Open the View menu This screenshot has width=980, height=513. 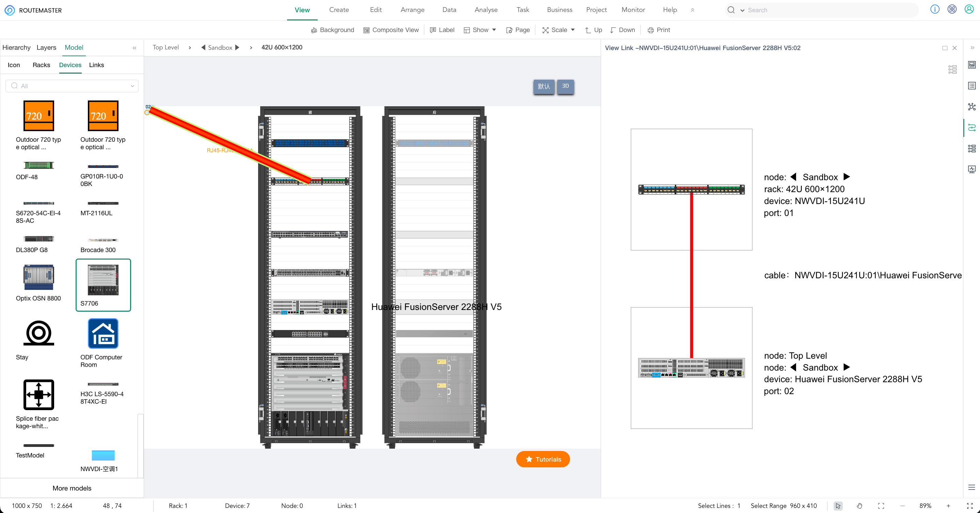pos(302,10)
